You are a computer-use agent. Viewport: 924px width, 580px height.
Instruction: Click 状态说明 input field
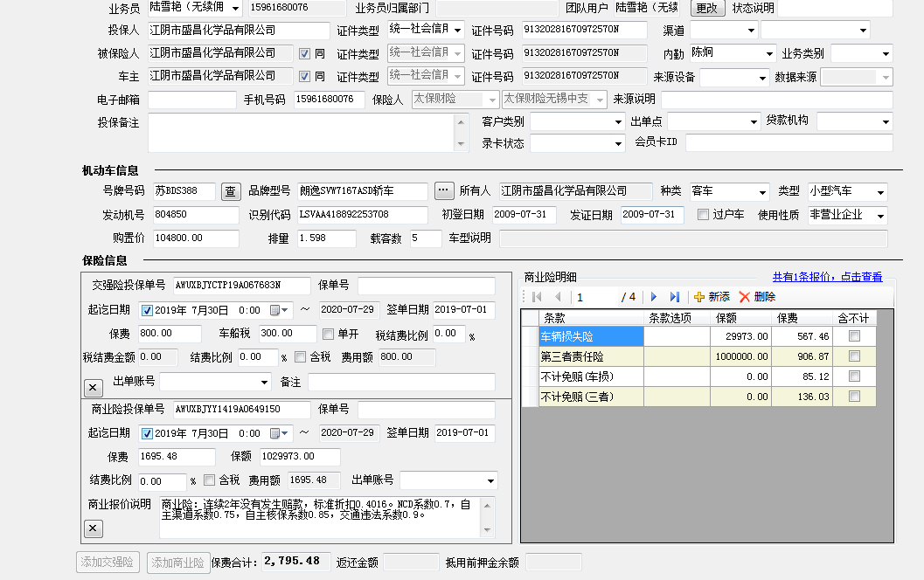[836, 8]
